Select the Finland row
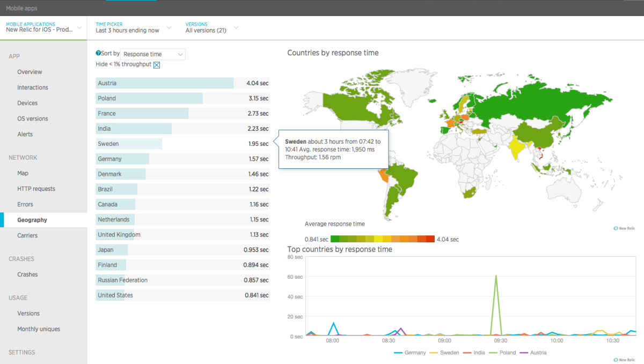Image resolution: width=644 pixels, height=364 pixels. pos(182,265)
